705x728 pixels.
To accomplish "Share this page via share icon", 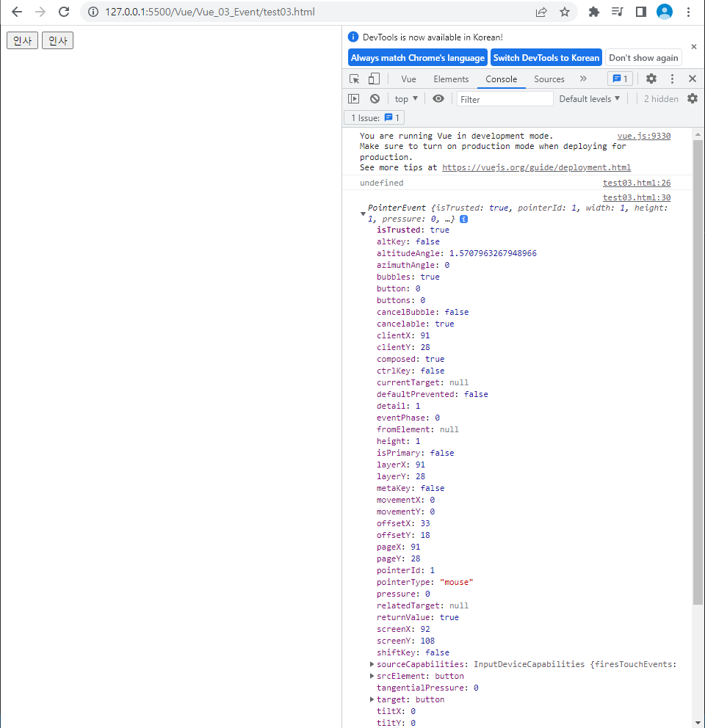I will coord(541,12).
